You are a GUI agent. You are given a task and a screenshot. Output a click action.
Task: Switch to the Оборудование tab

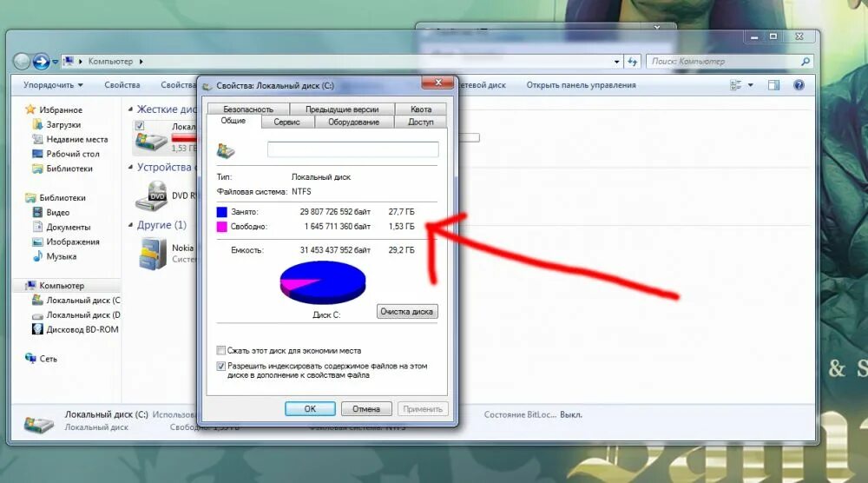[354, 122]
